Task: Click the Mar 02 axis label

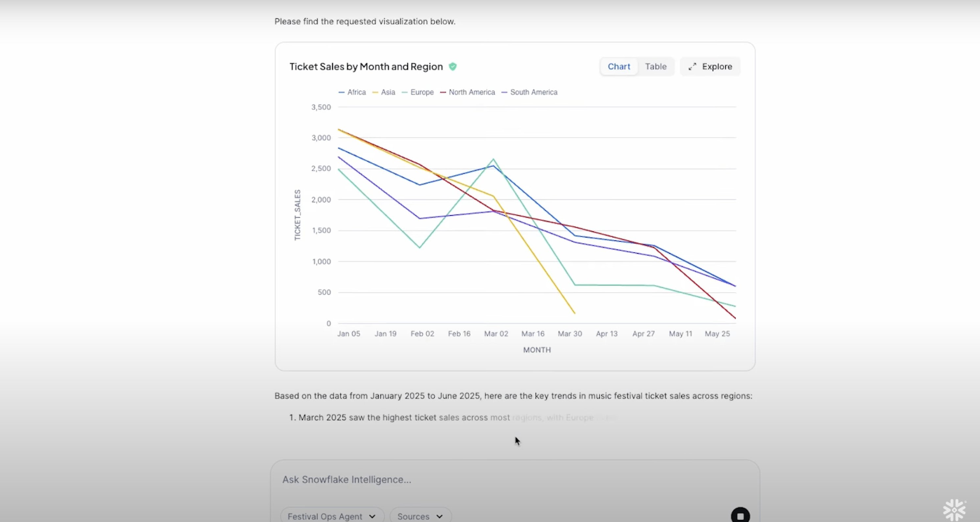Action: pos(496,334)
